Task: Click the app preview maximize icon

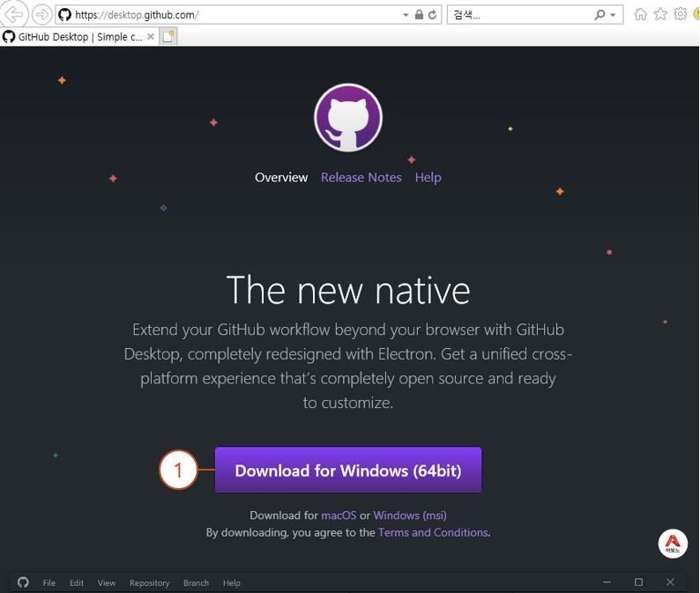Action: [639, 582]
